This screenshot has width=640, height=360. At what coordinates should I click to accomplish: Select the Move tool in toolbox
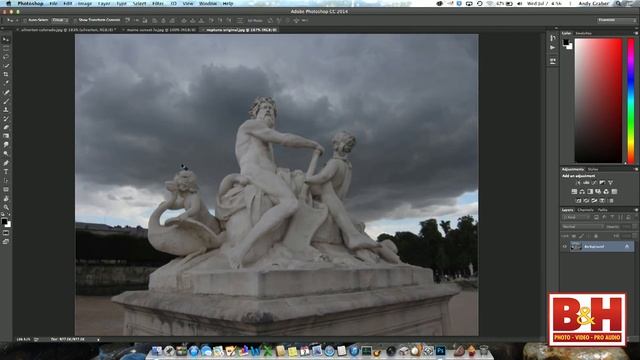tap(6, 39)
